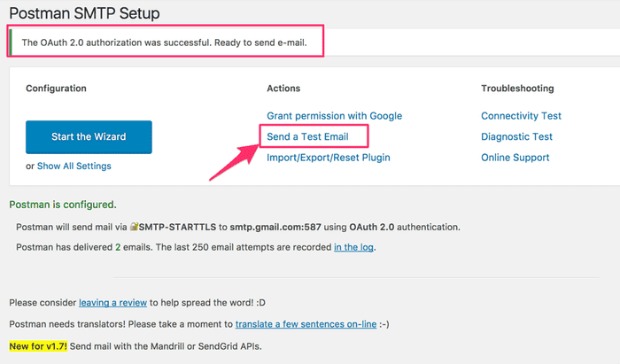This screenshot has width=620, height=364.
Task: Open 'translate a few sentences on-line' link
Action: click(x=306, y=324)
